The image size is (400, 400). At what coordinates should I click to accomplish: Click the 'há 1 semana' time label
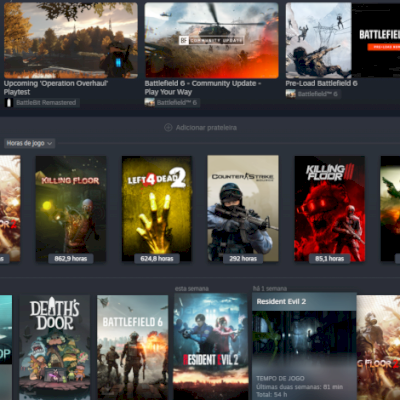pyautogui.click(x=270, y=289)
